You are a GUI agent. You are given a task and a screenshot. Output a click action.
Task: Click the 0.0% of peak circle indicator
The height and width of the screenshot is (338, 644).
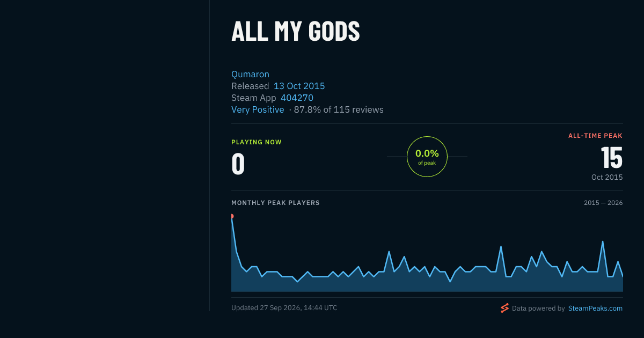pyautogui.click(x=427, y=157)
